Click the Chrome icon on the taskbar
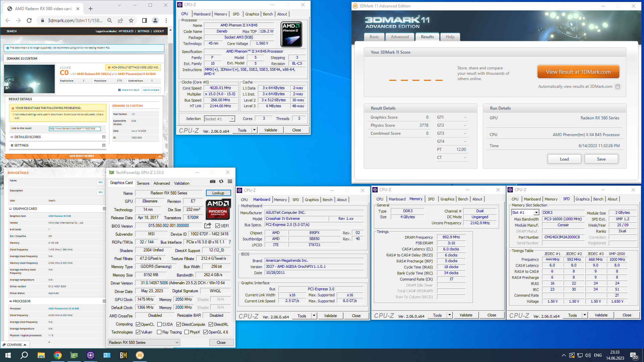Screen dimensions: 644x362 tap(58, 355)
